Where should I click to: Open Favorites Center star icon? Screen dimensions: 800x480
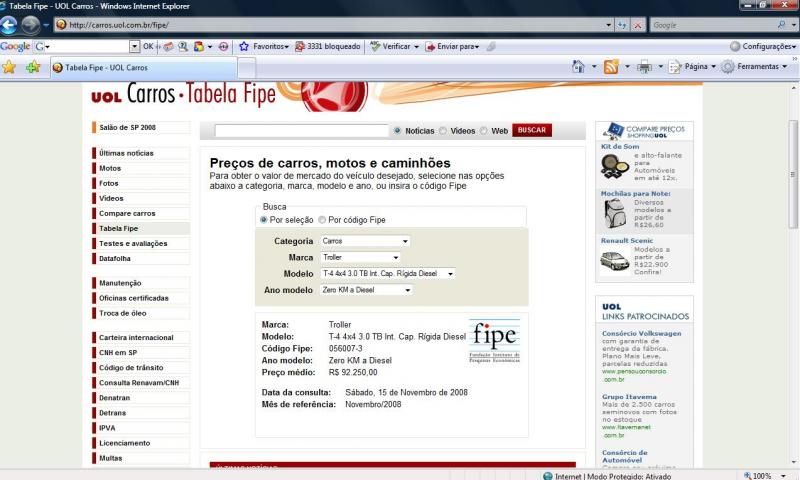tap(9, 67)
